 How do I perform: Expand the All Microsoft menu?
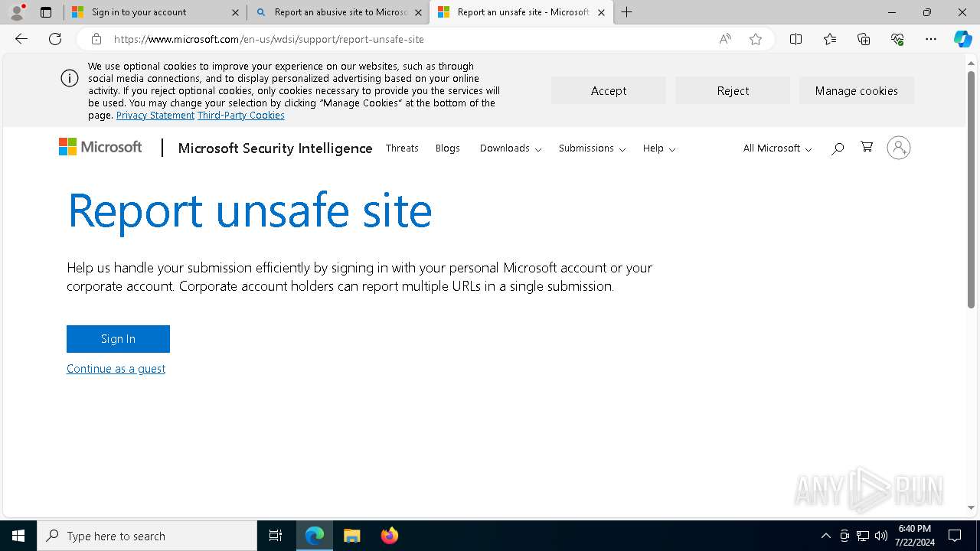coord(777,148)
